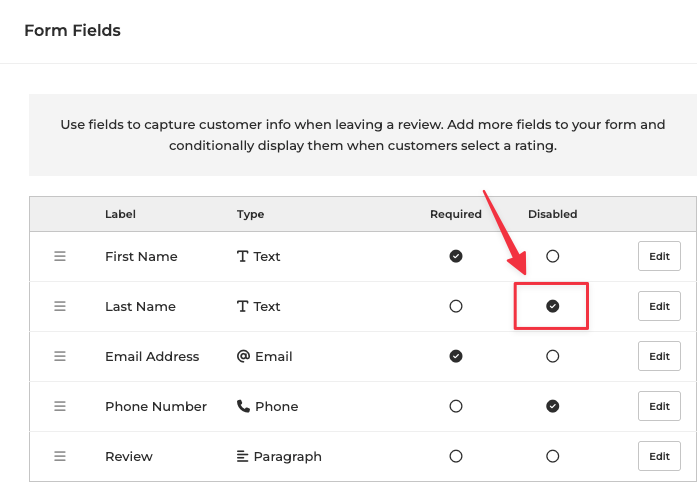Toggle Required for First Name field

pyautogui.click(x=456, y=256)
